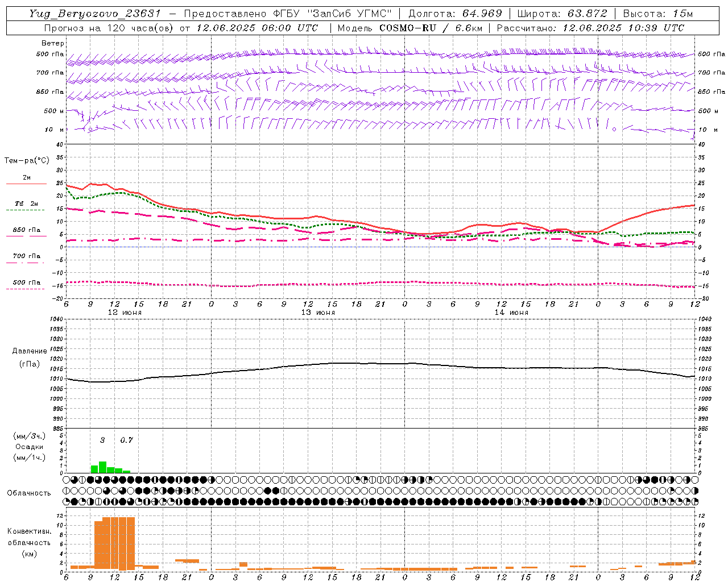
Task: Click the left 500 м wind level label
Action: click(54, 111)
